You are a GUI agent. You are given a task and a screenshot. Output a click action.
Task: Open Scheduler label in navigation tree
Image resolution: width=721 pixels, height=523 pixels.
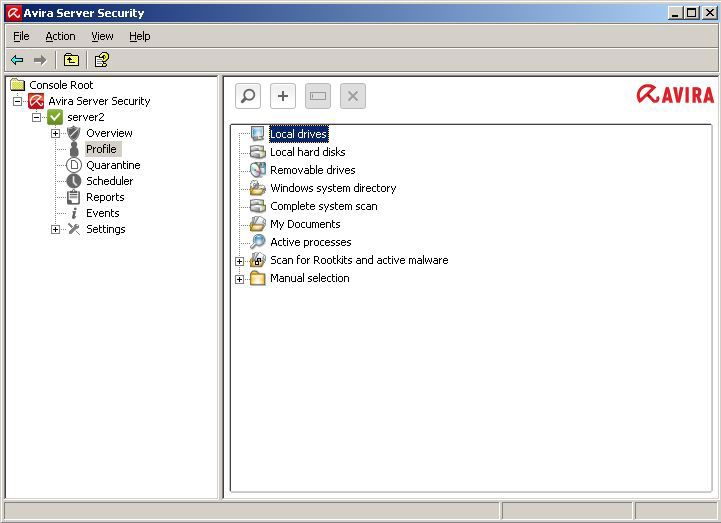coord(109,181)
